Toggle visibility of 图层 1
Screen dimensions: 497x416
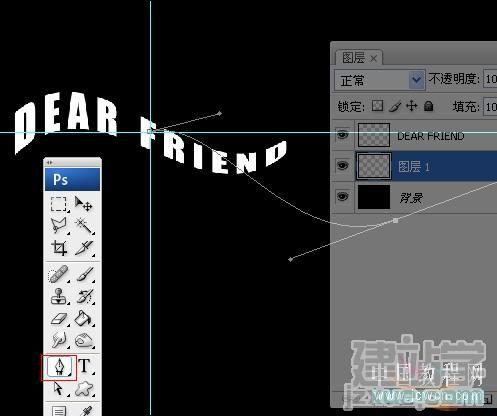tap(342, 165)
